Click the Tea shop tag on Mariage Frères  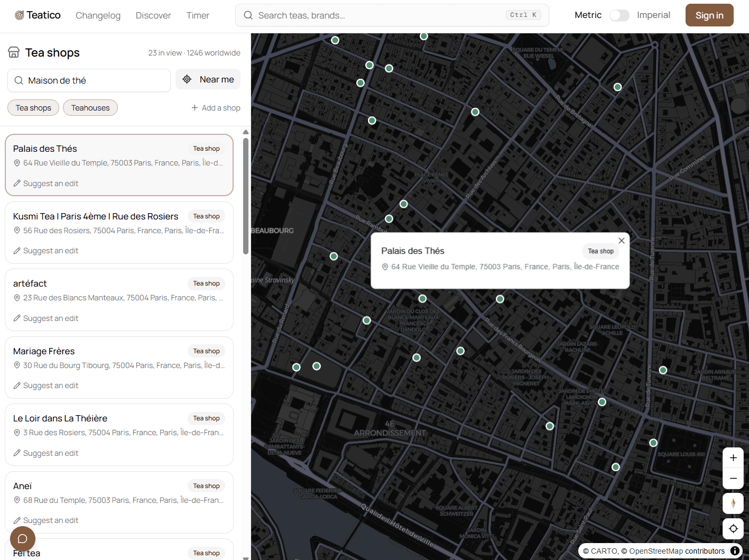(206, 351)
